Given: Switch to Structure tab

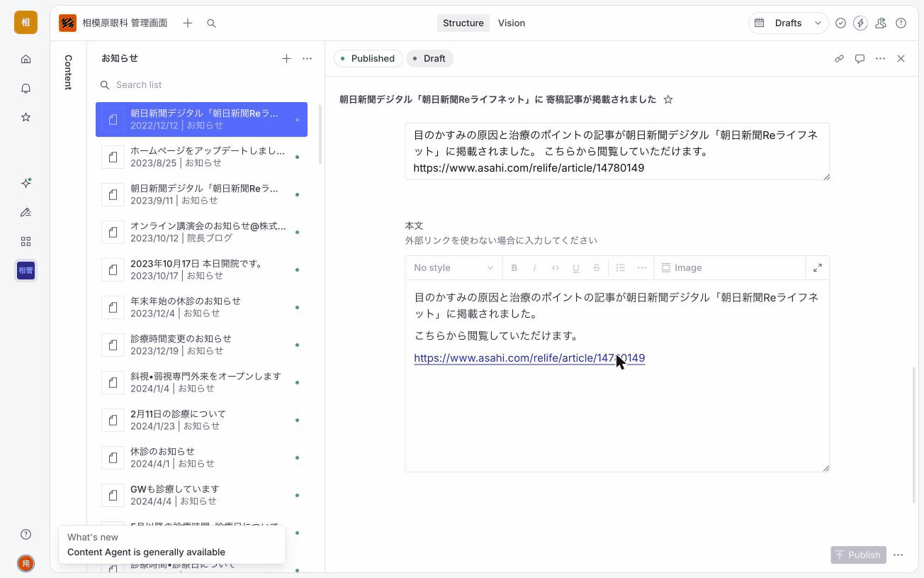Looking at the screenshot, I should [x=463, y=23].
